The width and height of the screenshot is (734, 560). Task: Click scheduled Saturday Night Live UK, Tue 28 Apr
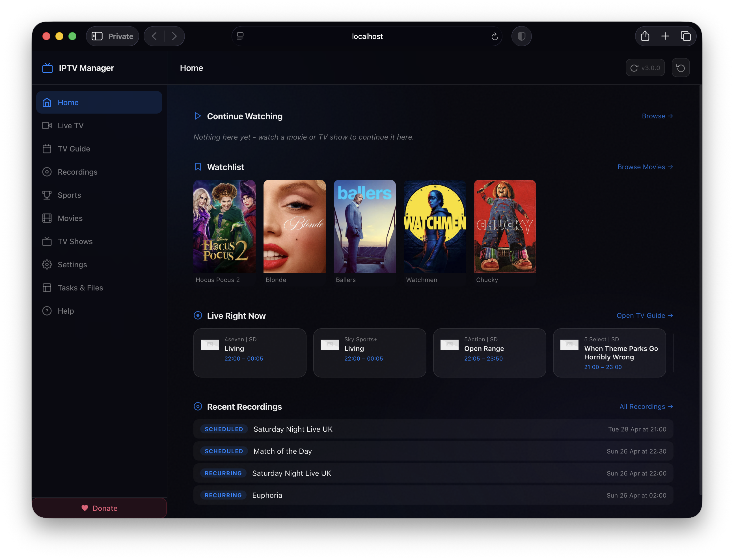(433, 429)
